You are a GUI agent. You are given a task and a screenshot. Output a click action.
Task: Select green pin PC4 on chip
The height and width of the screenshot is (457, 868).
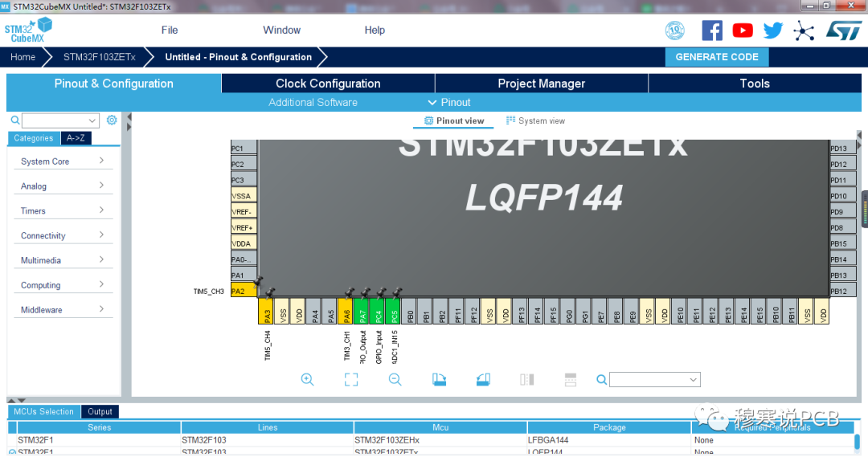pos(378,311)
